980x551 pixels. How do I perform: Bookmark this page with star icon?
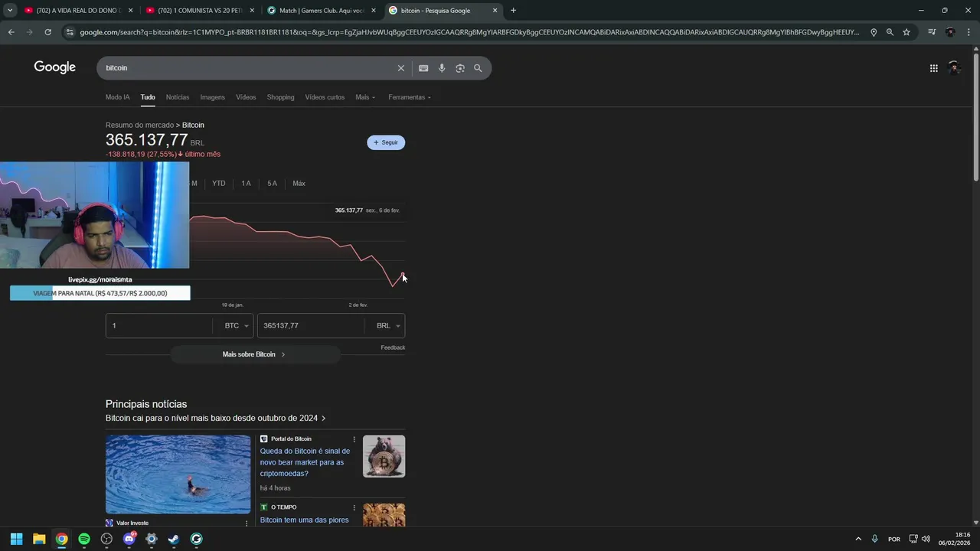906,32
